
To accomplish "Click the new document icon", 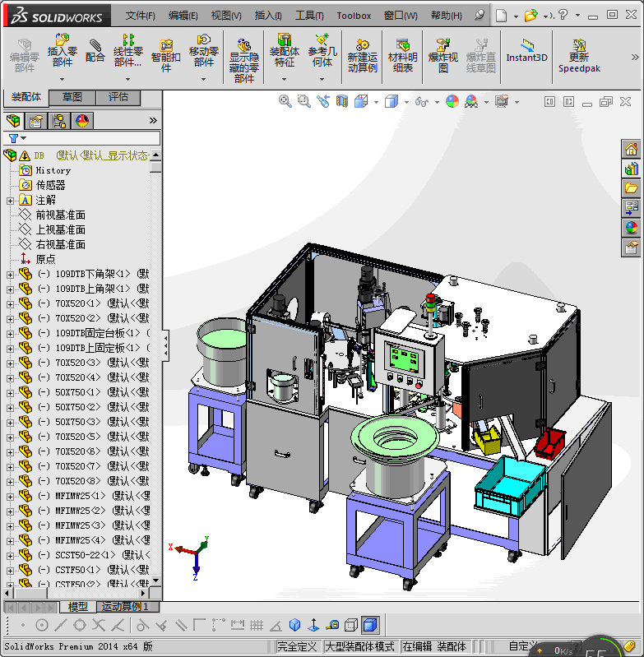I will coord(501,16).
